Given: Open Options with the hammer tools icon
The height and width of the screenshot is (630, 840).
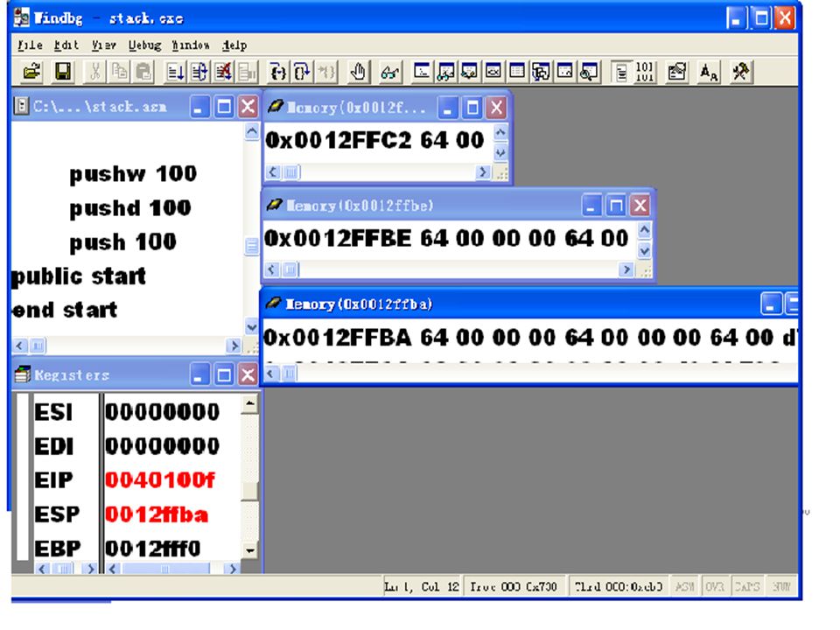Looking at the screenshot, I should pos(741,71).
